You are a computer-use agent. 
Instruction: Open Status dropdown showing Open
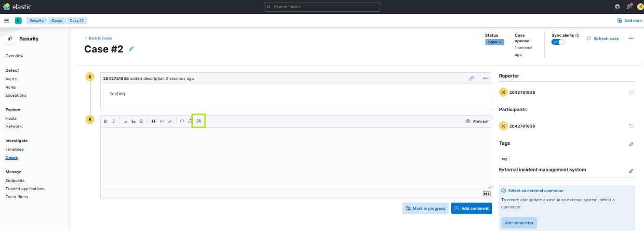[x=495, y=42]
